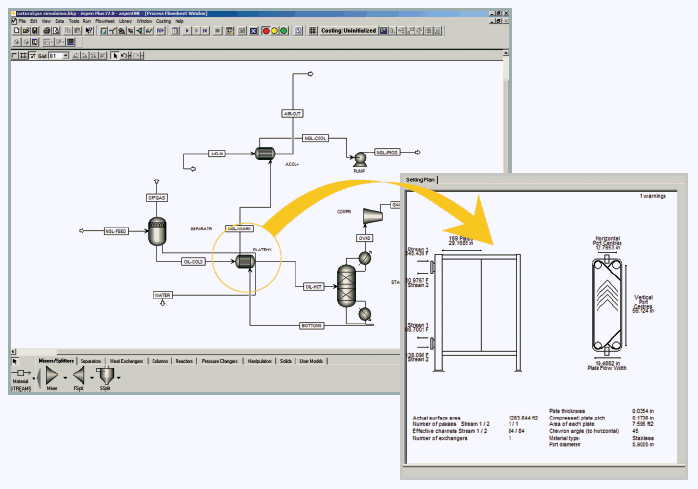Image resolution: width=698 pixels, height=489 pixels.
Task: Pick the FSplit model from the palette
Action: tap(78, 376)
